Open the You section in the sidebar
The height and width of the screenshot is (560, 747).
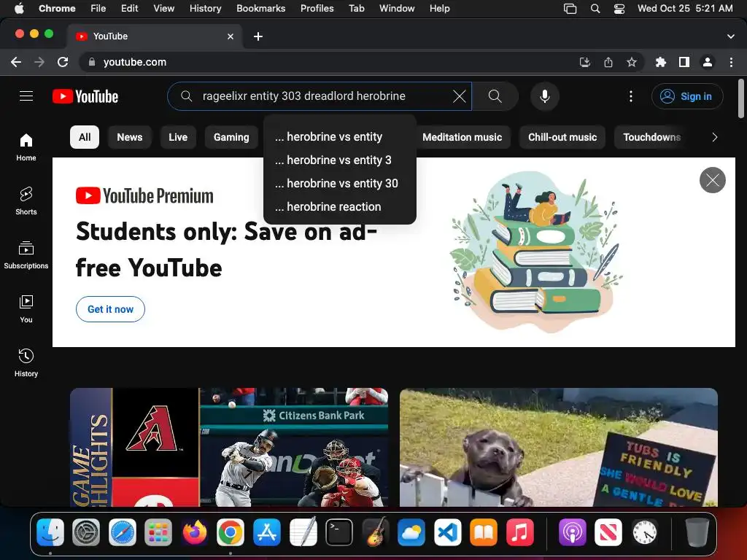[26, 308]
